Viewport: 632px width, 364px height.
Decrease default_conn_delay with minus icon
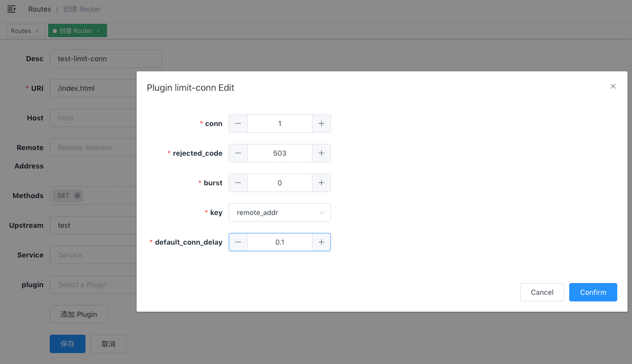coord(238,242)
